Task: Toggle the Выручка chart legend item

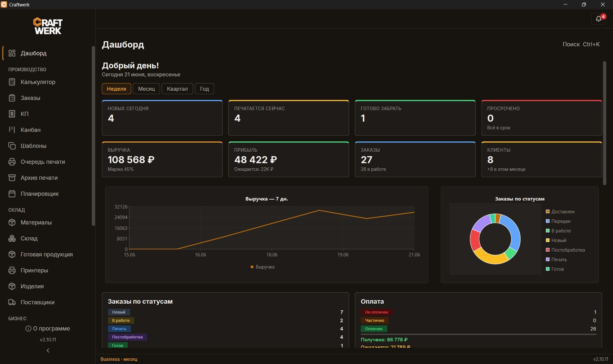Action: [x=262, y=267]
